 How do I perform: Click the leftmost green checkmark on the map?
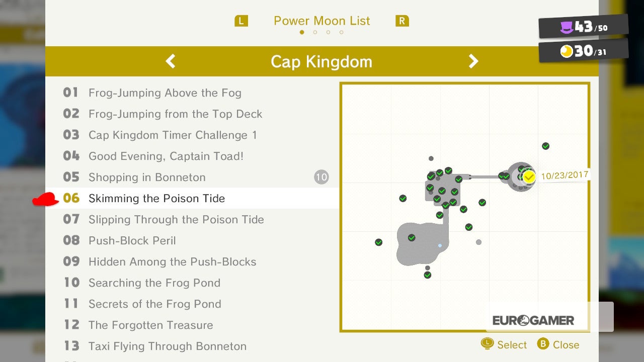[x=379, y=242]
